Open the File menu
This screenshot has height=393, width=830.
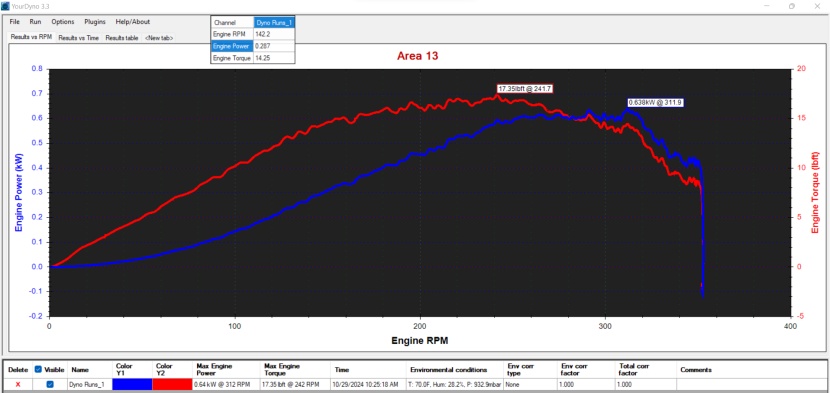pos(14,22)
